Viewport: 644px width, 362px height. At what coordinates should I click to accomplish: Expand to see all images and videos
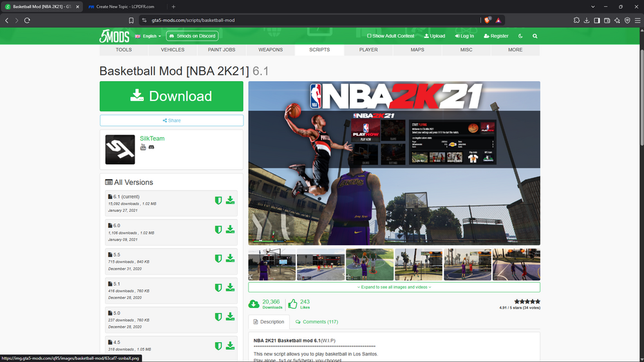click(394, 287)
